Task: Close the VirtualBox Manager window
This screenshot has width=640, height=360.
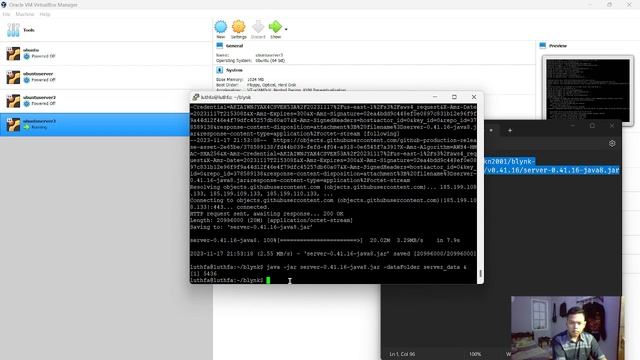Action: 629,4
